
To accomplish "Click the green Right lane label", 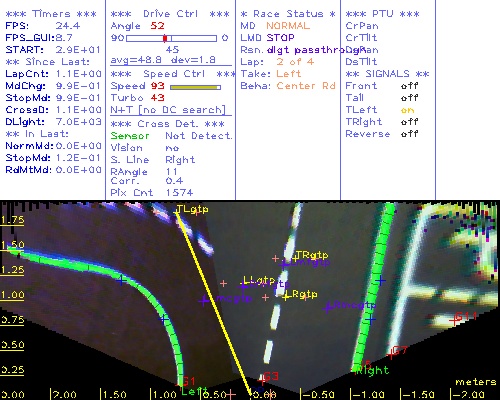I will [x=372, y=370].
